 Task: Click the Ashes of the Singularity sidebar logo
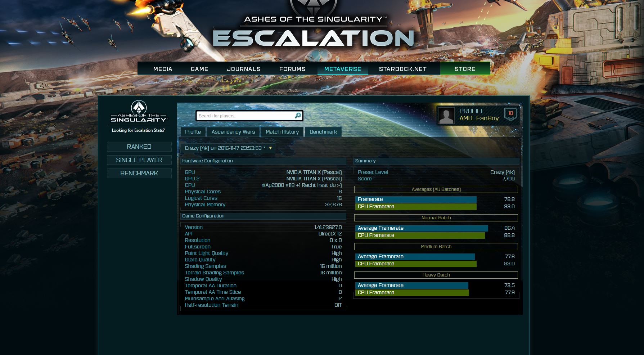(x=139, y=112)
